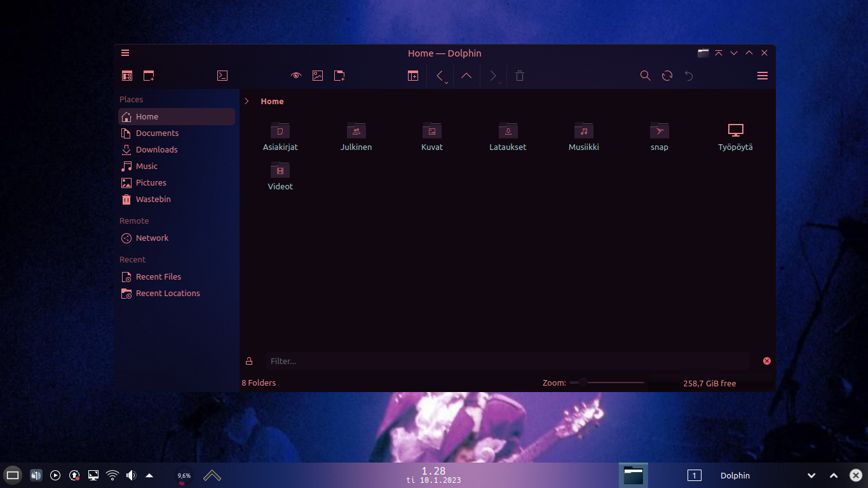The width and height of the screenshot is (868, 488).
Task: Open the media player tray icon
Action: (55, 475)
